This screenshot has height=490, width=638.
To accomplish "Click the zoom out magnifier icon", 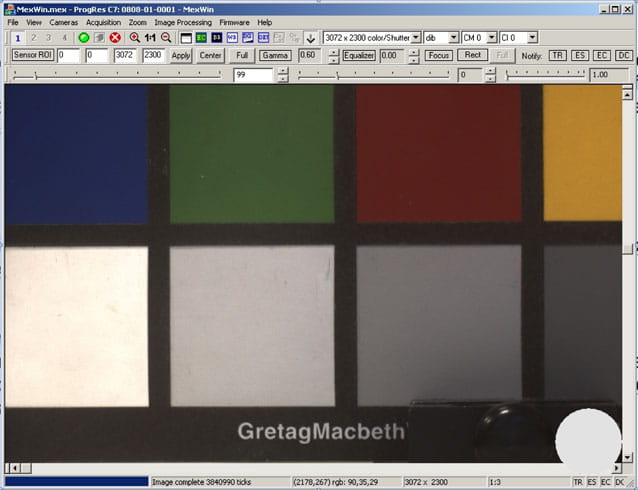I will (166, 37).
